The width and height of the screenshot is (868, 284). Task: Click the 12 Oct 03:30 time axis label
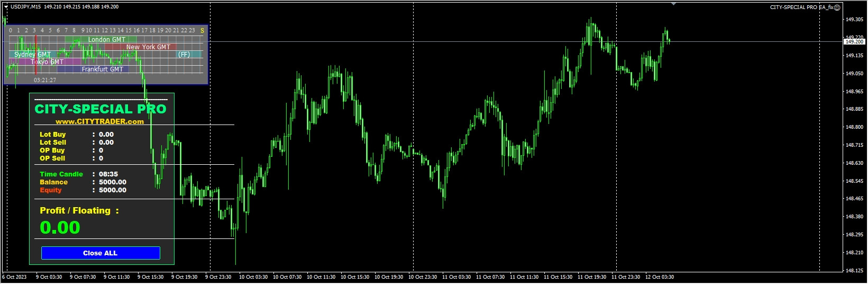tap(660, 277)
